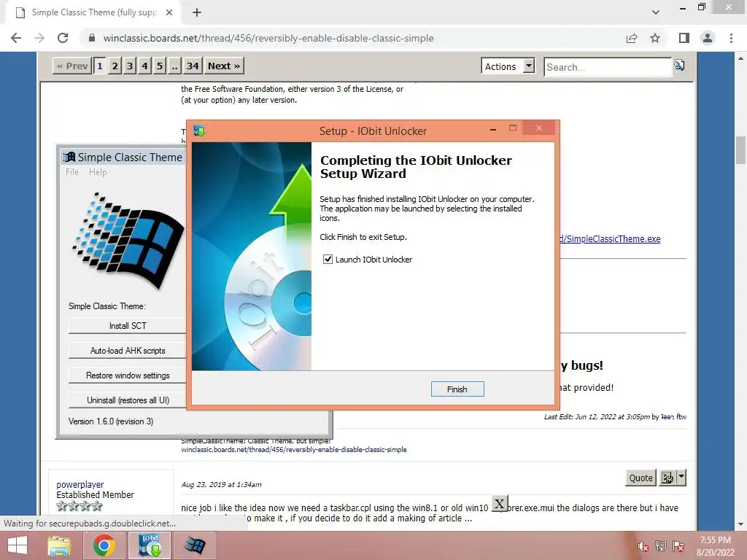Go to thread page 3
The height and width of the screenshot is (560, 747).
coord(130,66)
